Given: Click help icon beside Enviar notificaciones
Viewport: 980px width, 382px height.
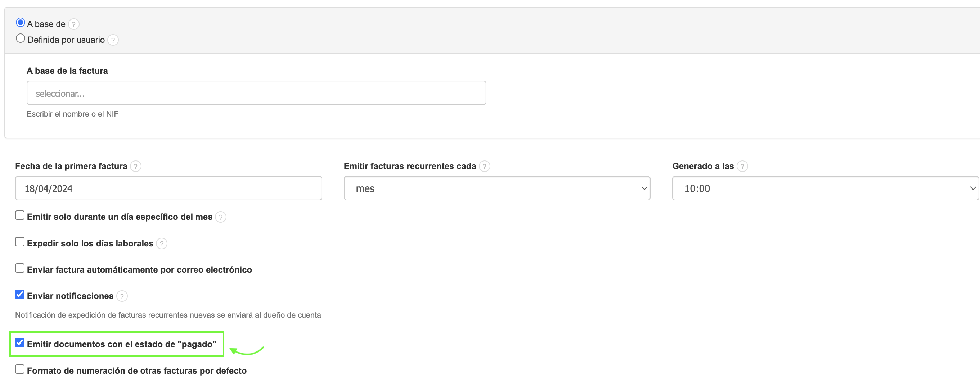Looking at the screenshot, I should tap(122, 296).
